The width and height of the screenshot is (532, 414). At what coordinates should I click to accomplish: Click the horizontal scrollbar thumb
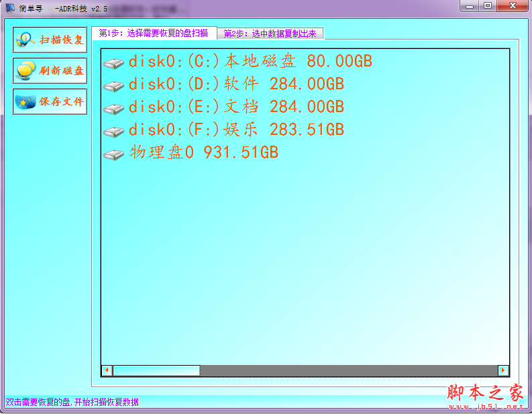(x=156, y=370)
